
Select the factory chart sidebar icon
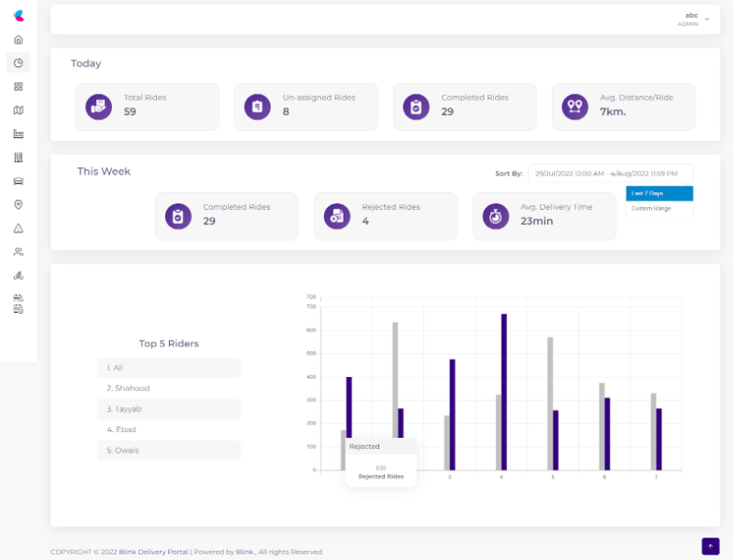pos(18,133)
